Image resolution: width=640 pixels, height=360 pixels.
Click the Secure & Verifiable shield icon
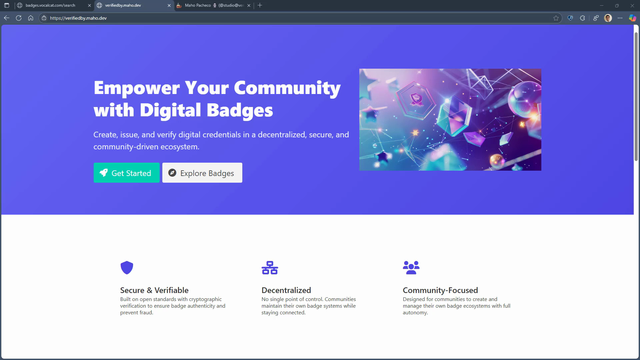click(x=127, y=268)
